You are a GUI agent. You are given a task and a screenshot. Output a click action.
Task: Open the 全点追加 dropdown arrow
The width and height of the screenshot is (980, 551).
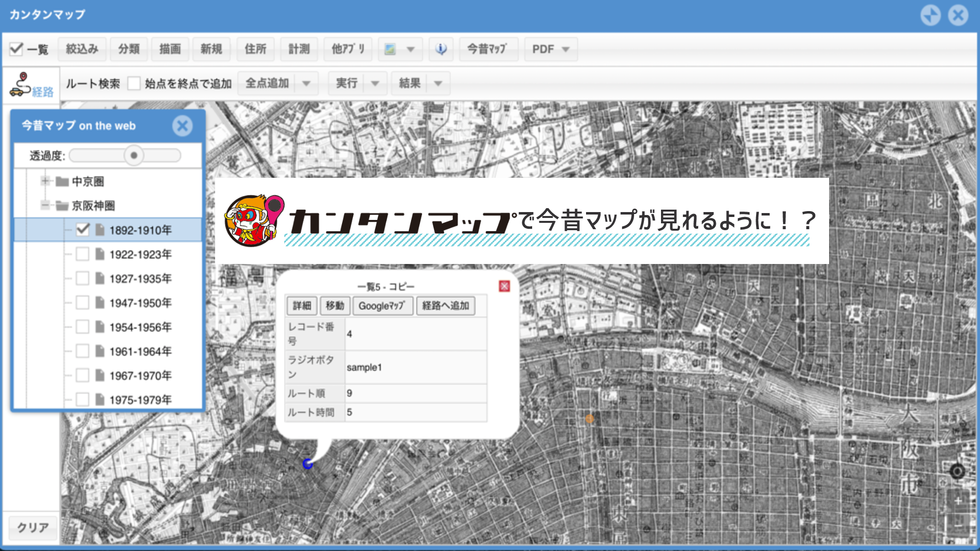[306, 83]
